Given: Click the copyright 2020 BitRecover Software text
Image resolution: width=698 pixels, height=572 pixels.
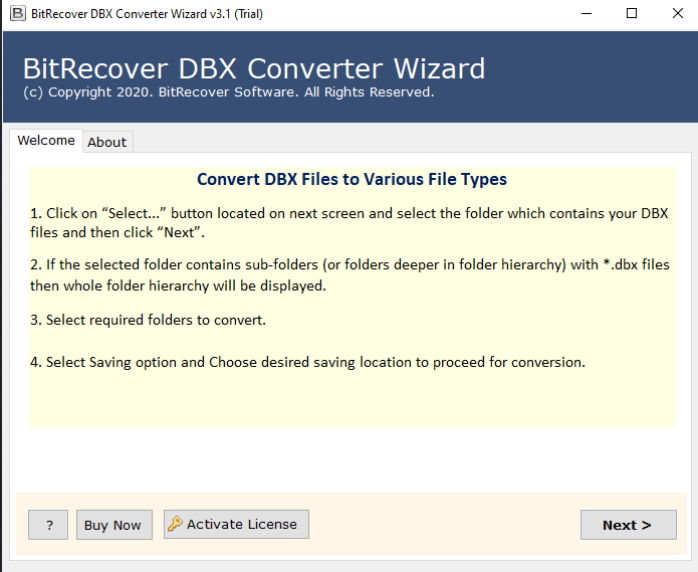Looking at the screenshot, I should (x=229, y=92).
